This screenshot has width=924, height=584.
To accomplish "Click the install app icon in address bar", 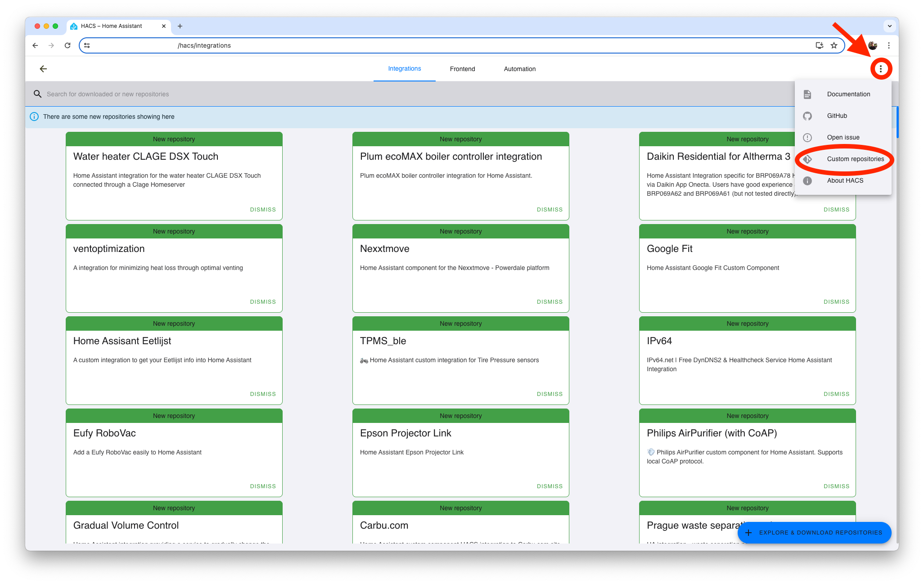I will tap(819, 45).
